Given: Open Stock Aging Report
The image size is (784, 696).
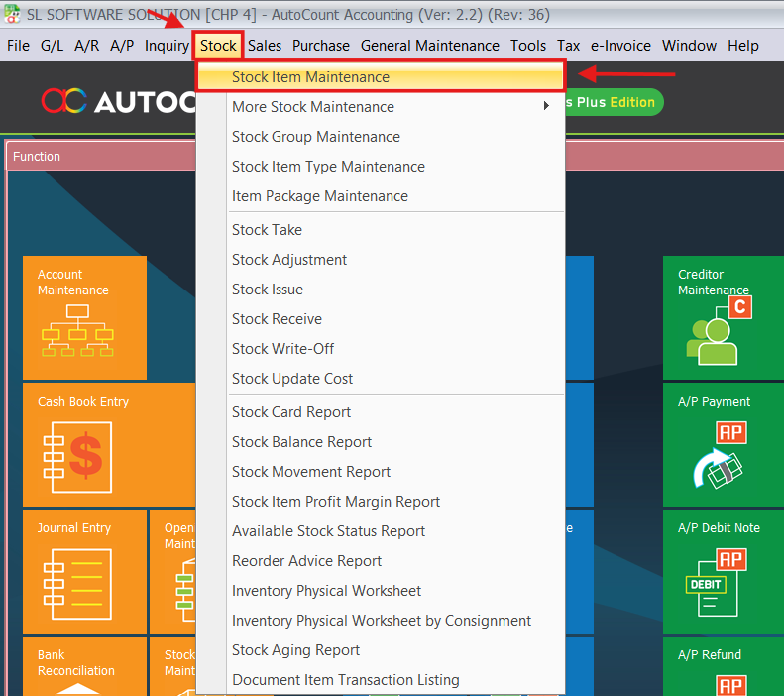Looking at the screenshot, I should tap(295, 650).
